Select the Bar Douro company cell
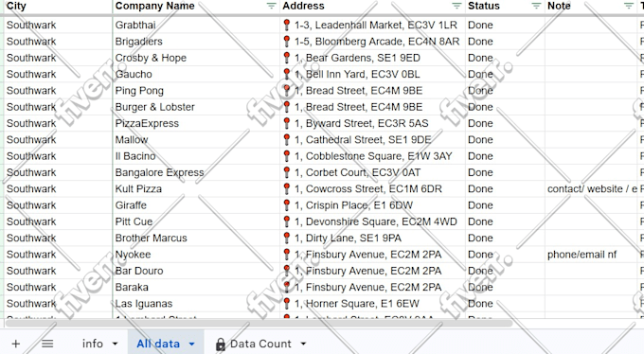 [196, 271]
